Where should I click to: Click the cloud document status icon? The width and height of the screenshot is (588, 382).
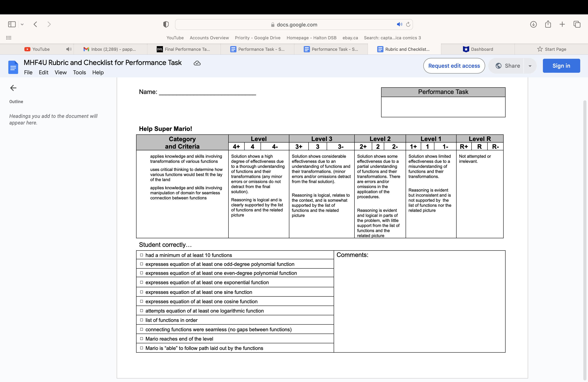click(x=197, y=63)
